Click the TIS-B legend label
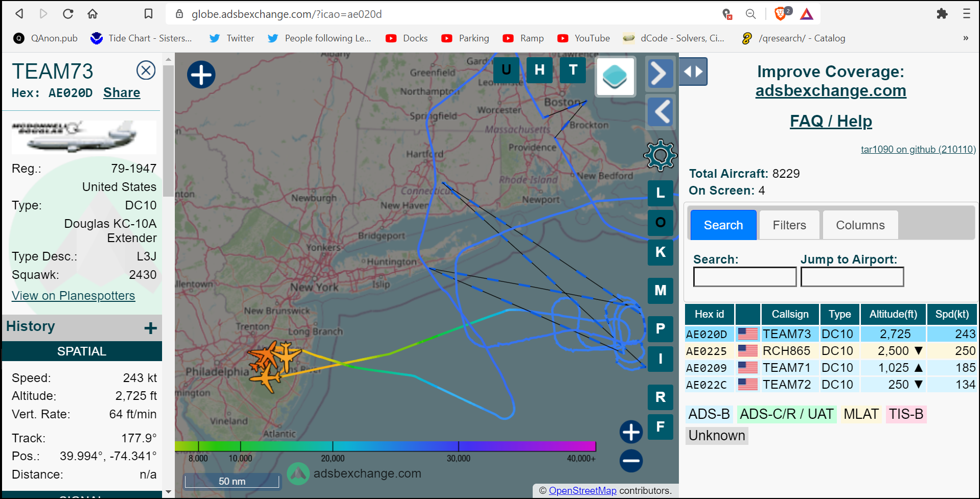Screen dimensions: 980x499 906,414
